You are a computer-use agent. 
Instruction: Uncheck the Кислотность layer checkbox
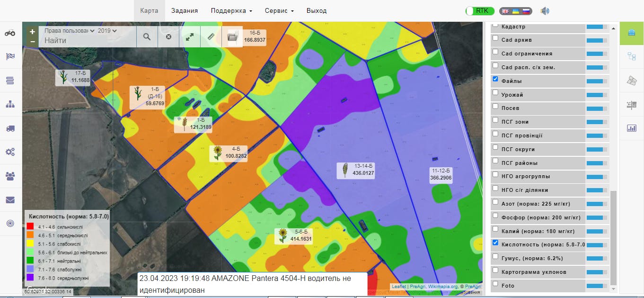point(495,243)
